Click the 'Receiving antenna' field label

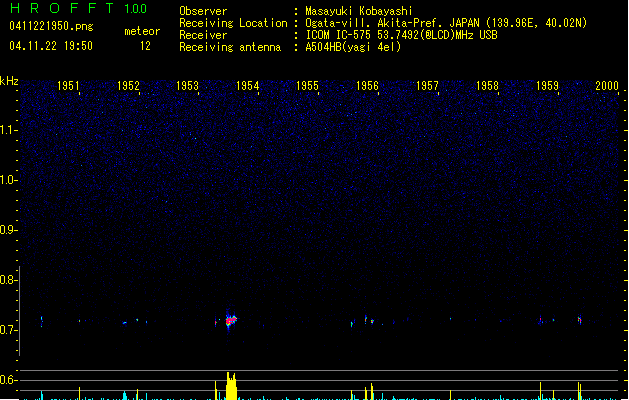click(230, 47)
